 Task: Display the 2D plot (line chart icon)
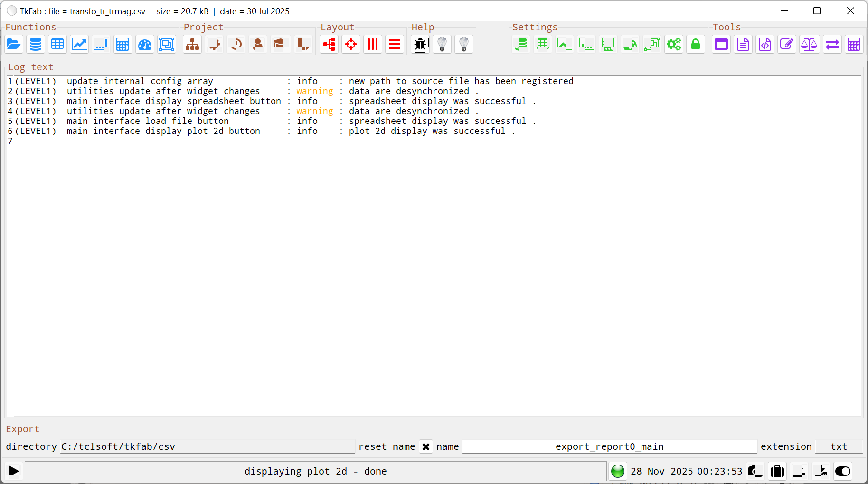tap(79, 44)
